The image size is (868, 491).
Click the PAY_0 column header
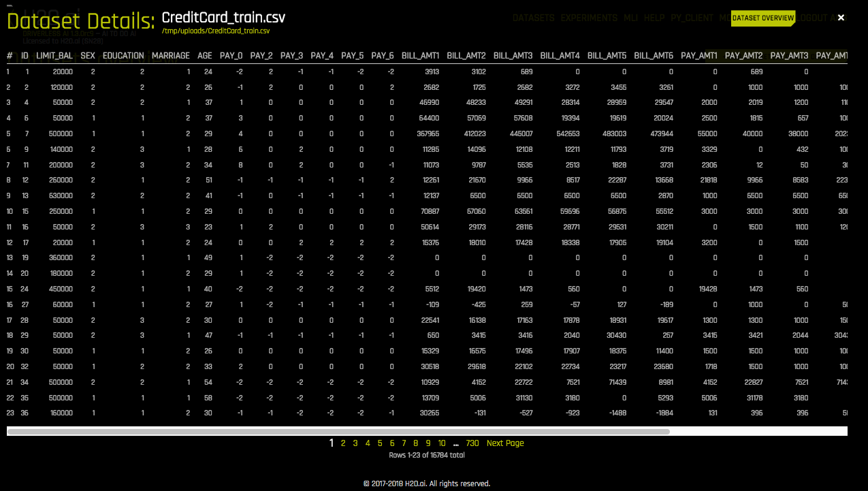[x=231, y=55]
